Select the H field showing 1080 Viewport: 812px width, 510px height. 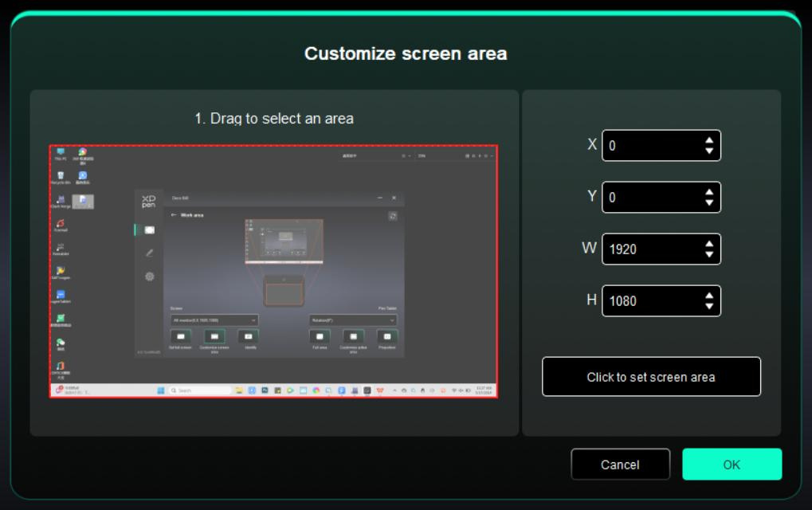pyautogui.click(x=649, y=301)
